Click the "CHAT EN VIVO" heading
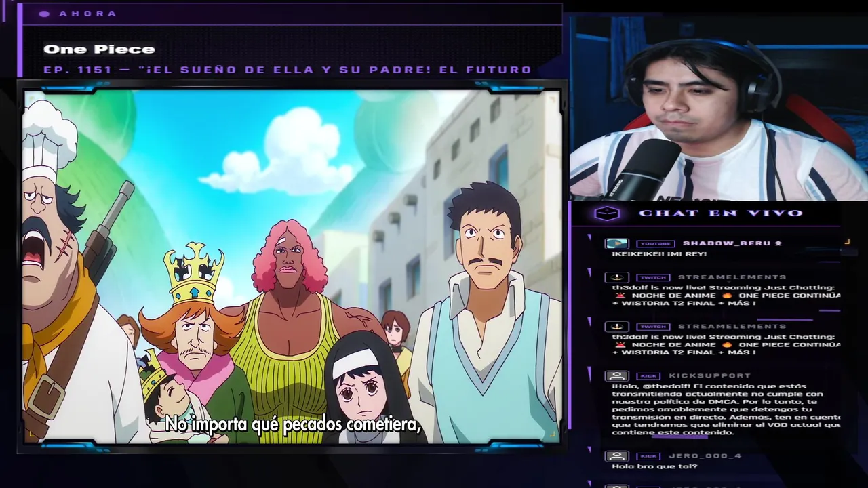Viewport: 868px width, 488px height. coord(721,213)
